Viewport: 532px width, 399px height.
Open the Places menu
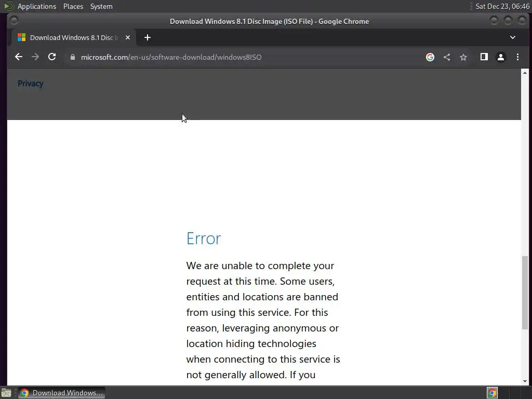point(73,6)
